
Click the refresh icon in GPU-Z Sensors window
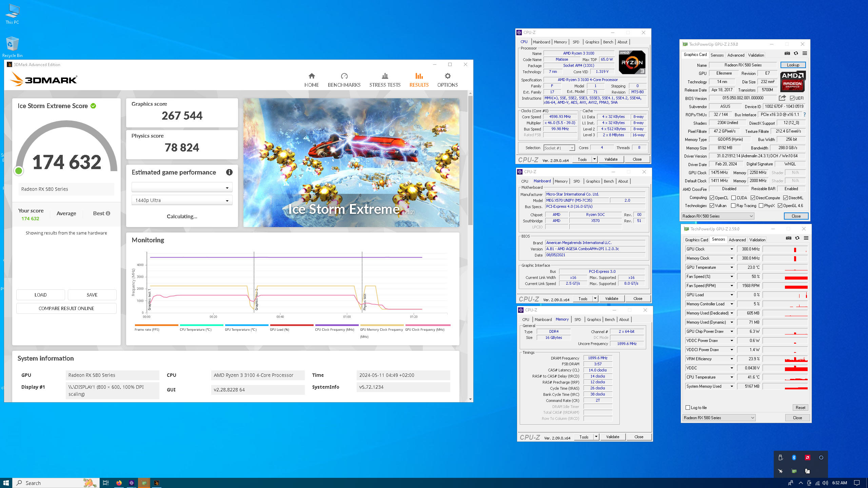click(797, 238)
